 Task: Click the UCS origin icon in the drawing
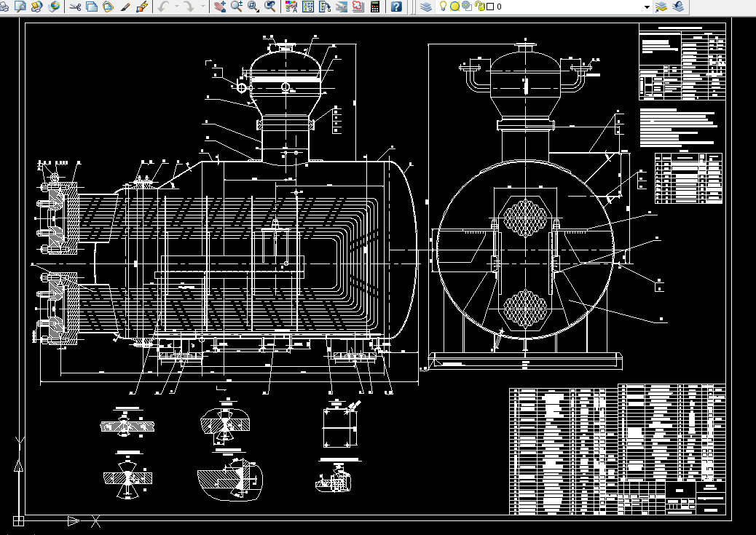(x=18, y=520)
